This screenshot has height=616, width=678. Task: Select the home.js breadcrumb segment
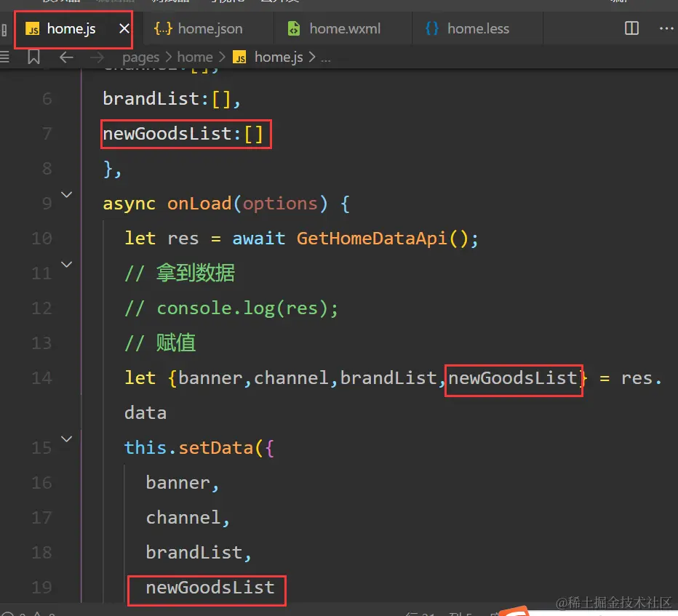click(268, 57)
